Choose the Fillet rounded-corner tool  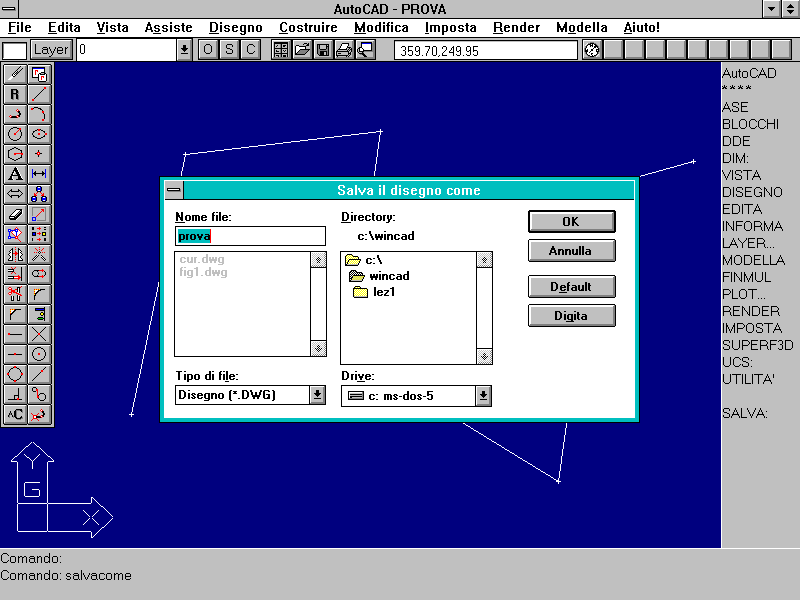click(x=39, y=294)
